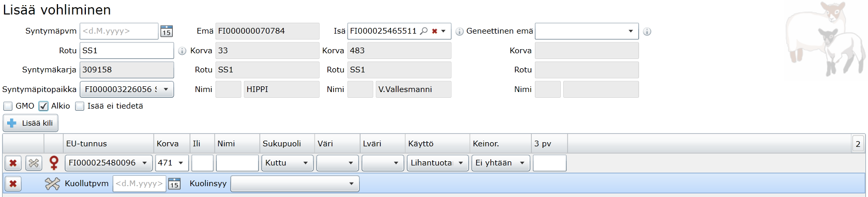Click the Käyttö column header

pyautogui.click(x=437, y=144)
